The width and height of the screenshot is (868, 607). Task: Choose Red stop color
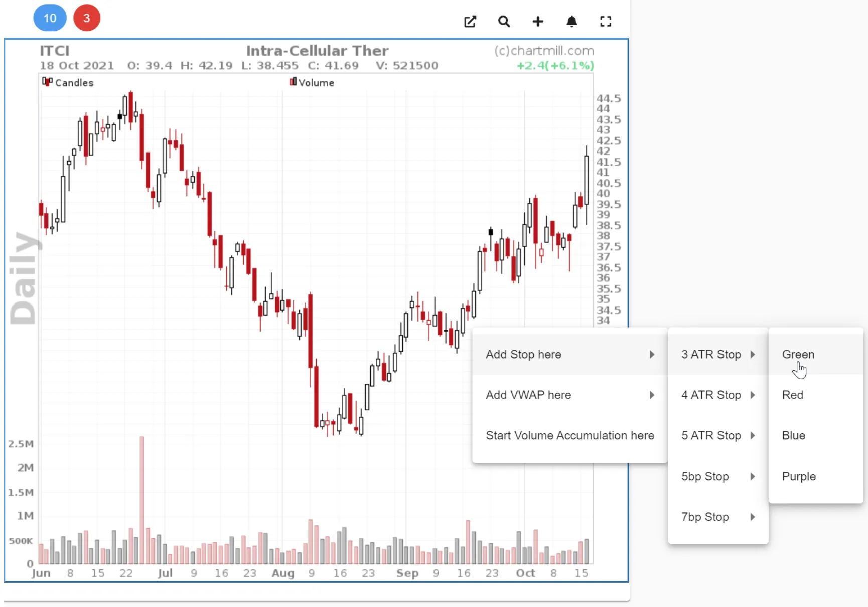[x=816, y=395]
